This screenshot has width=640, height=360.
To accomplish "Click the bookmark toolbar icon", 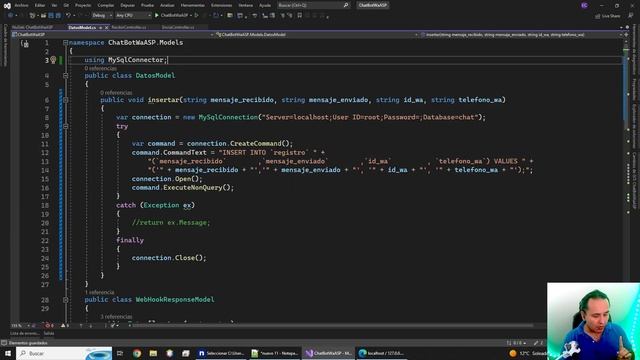I will (300, 16).
